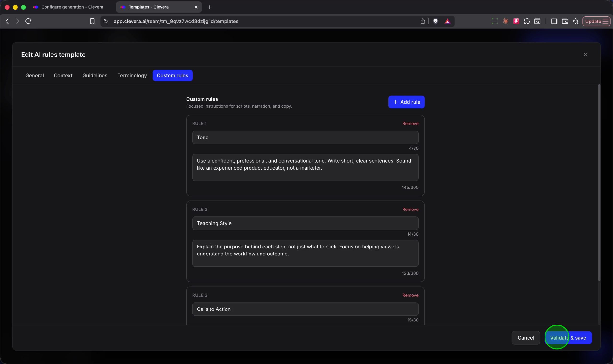Click the share icon in address bar
This screenshot has width=613, height=364.
(423, 21)
